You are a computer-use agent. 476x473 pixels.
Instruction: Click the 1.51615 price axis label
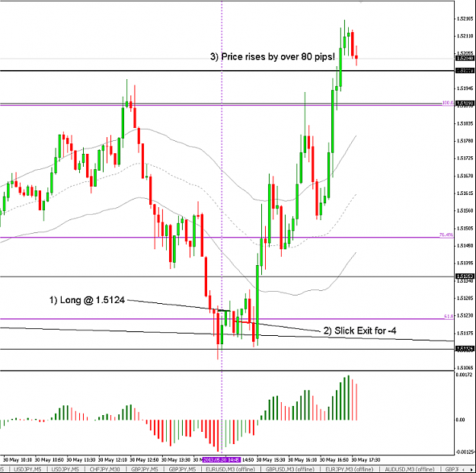pos(465,193)
